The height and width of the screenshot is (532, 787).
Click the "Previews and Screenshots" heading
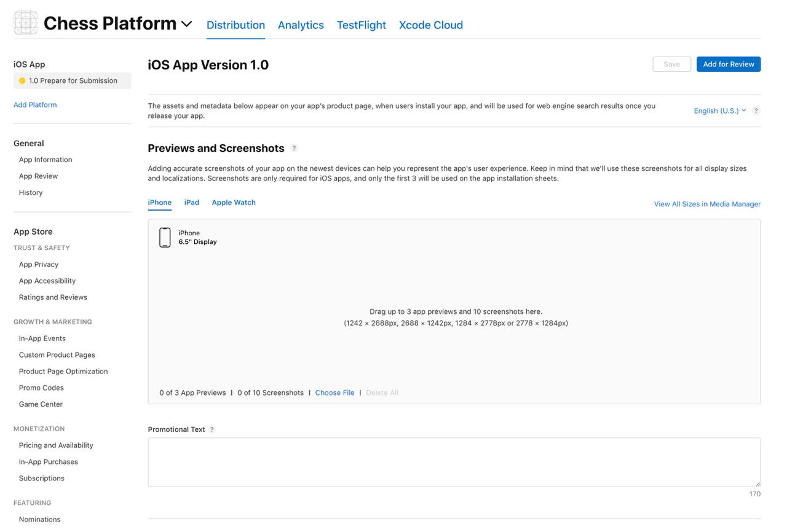[216, 148]
